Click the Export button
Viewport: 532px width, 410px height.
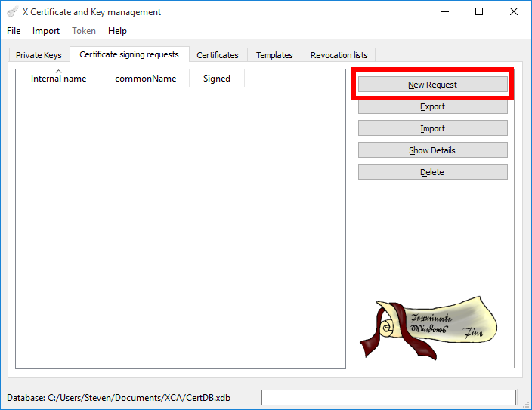432,106
